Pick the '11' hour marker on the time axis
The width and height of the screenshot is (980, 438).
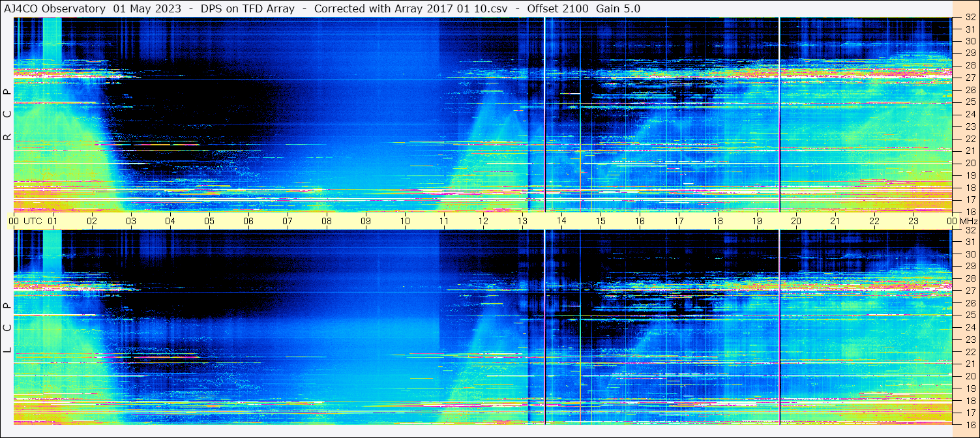coord(444,221)
